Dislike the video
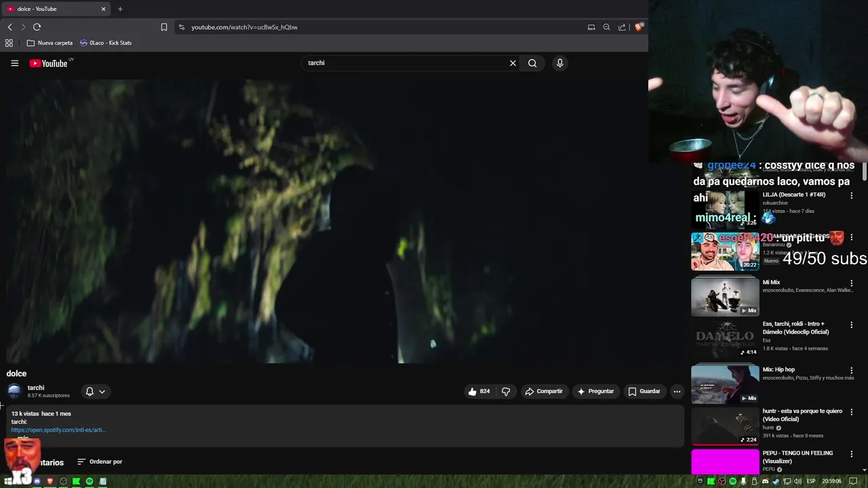The width and height of the screenshot is (868, 488). [x=506, y=391]
